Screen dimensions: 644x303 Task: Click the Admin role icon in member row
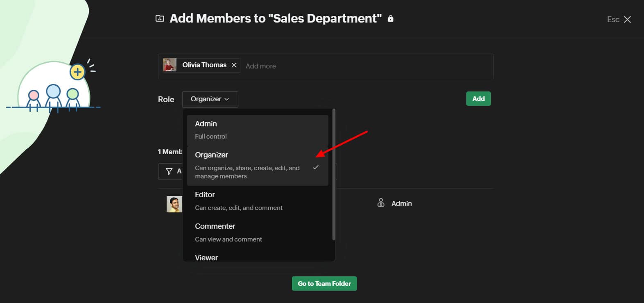pyautogui.click(x=381, y=203)
